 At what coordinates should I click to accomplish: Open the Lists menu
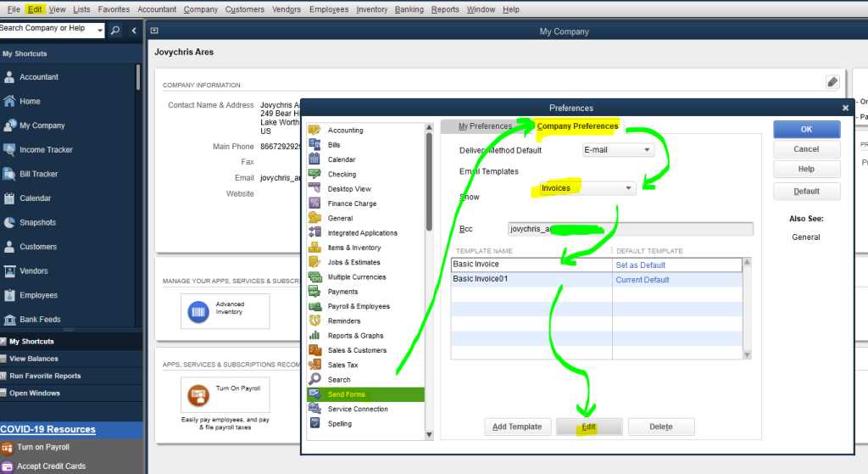coord(81,9)
